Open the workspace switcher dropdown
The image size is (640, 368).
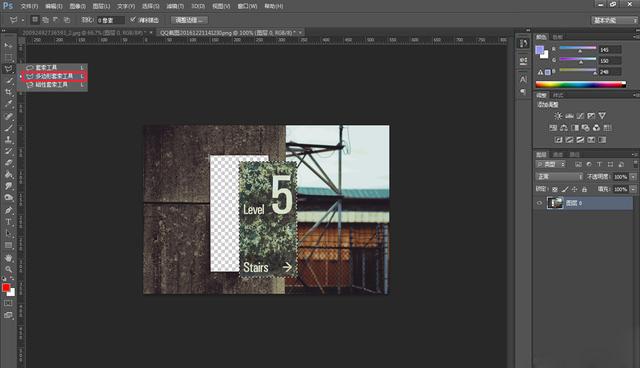click(614, 20)
